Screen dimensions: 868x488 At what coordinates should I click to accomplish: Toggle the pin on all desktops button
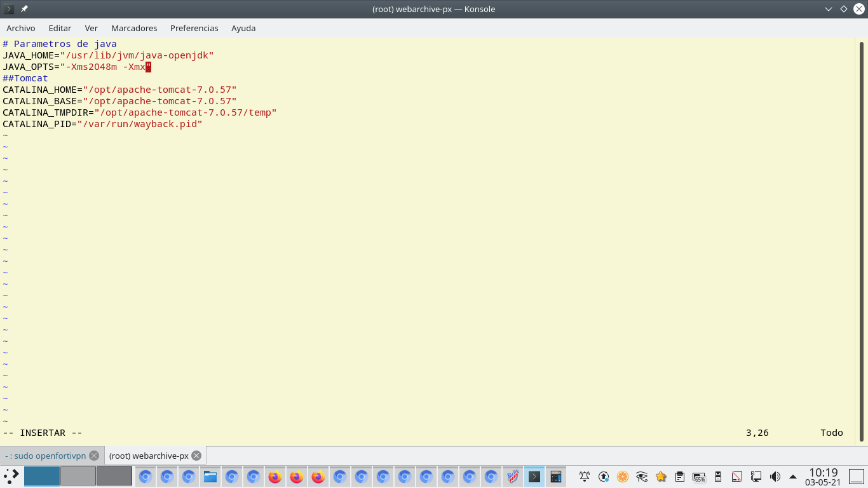[x=24, y=9]
